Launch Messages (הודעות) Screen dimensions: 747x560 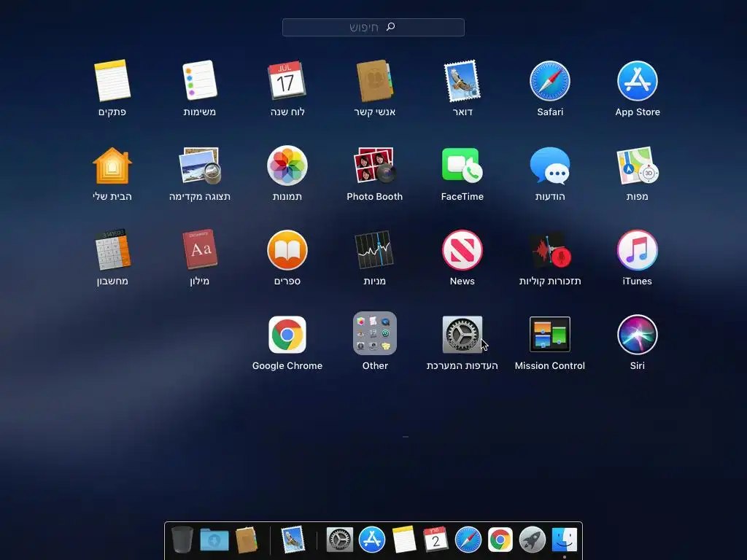(x=550, y=166)
